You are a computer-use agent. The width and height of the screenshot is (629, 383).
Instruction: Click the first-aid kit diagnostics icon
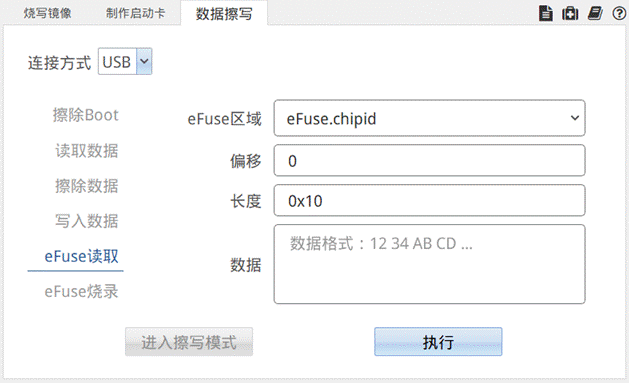[570, 13]
